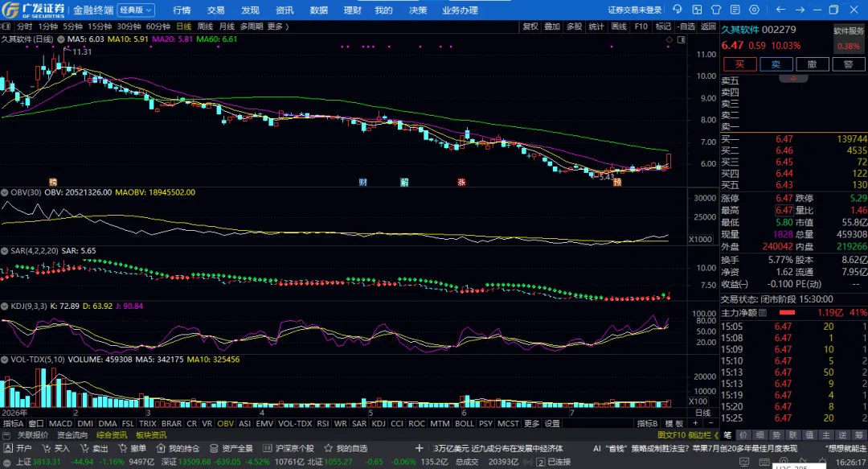Click the 撤 cancel button
This screenshot has height=469, width=868.
point(812,64)
